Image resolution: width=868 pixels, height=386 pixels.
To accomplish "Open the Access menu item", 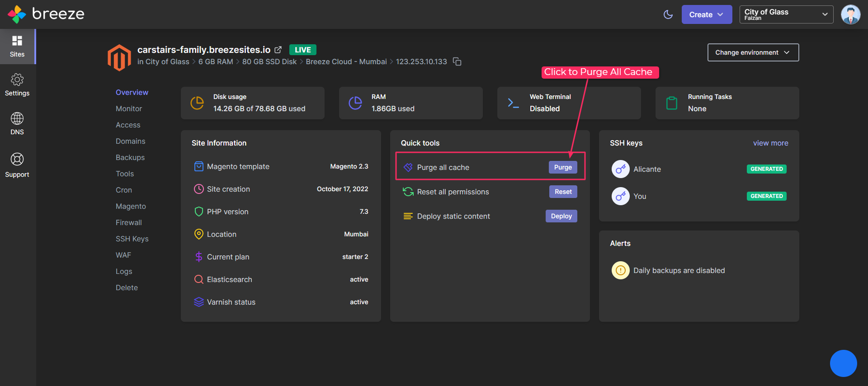I will click(128, 125).
